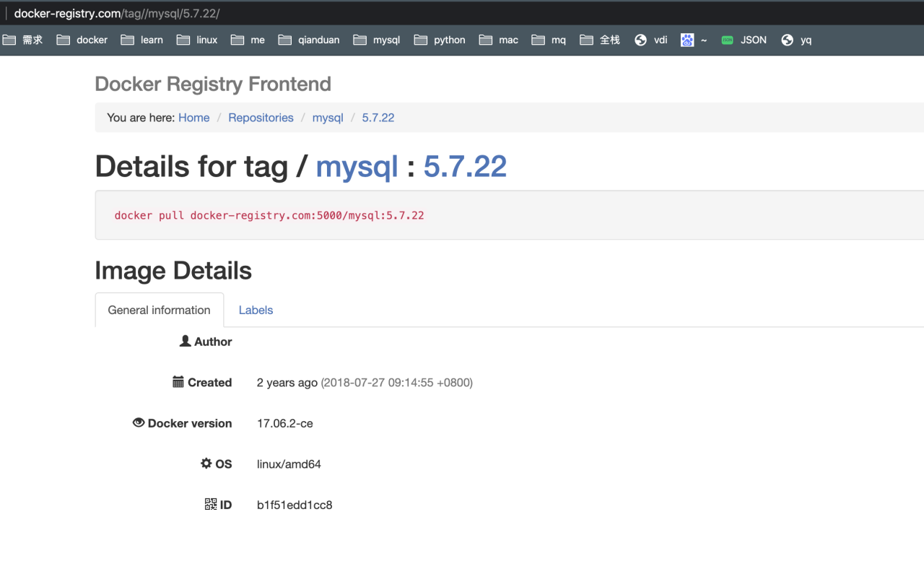The image size is (924, 564).
Task: Open Repositories breadcrumb link
Action: point(261,118)
